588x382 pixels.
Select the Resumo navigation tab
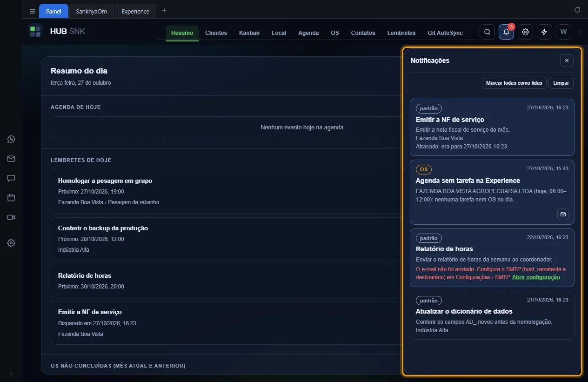pos(182,33)
